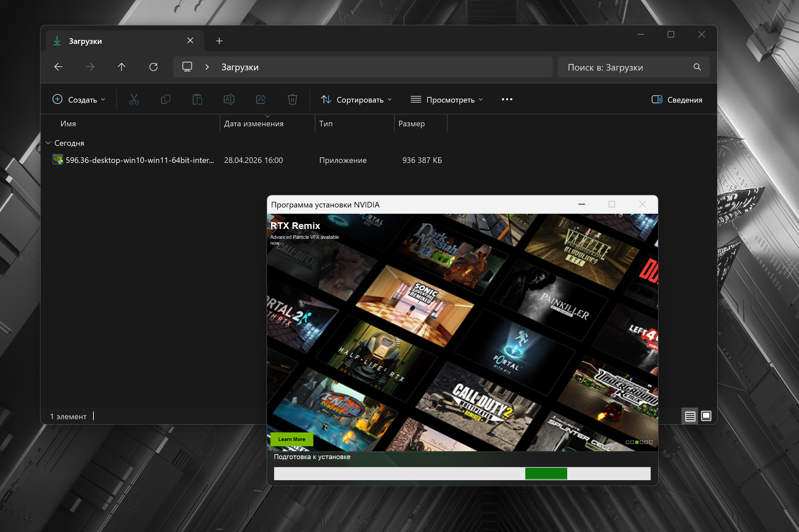
Task: Switch to large thumbnails view toggle
Action: tap(706, 416)
